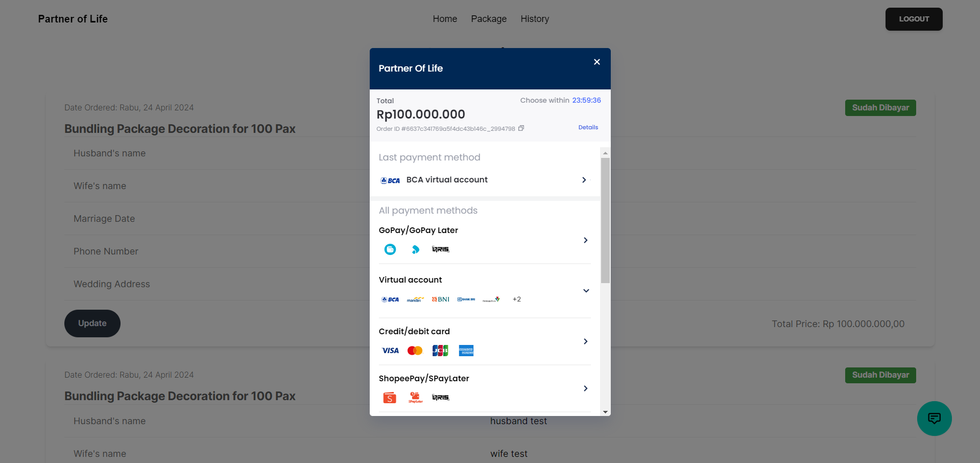Click the QRIS logo under GoPay
Screen dimensions: 980x463
440,249
